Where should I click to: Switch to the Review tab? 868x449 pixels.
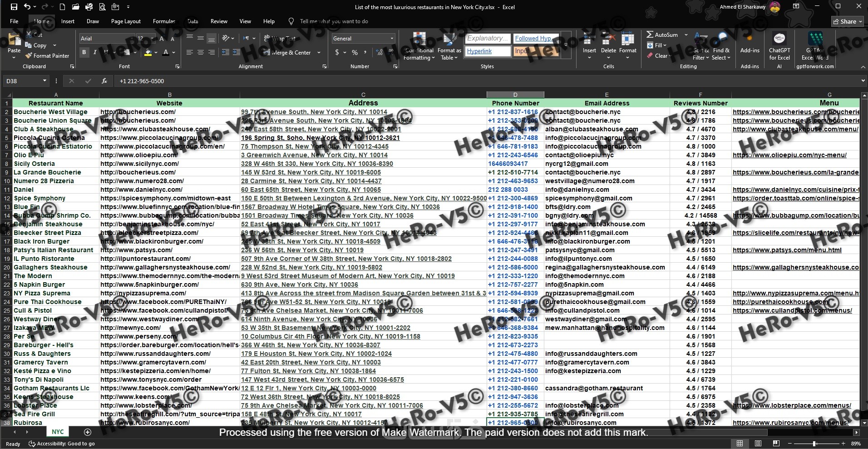tap(219, 21)
